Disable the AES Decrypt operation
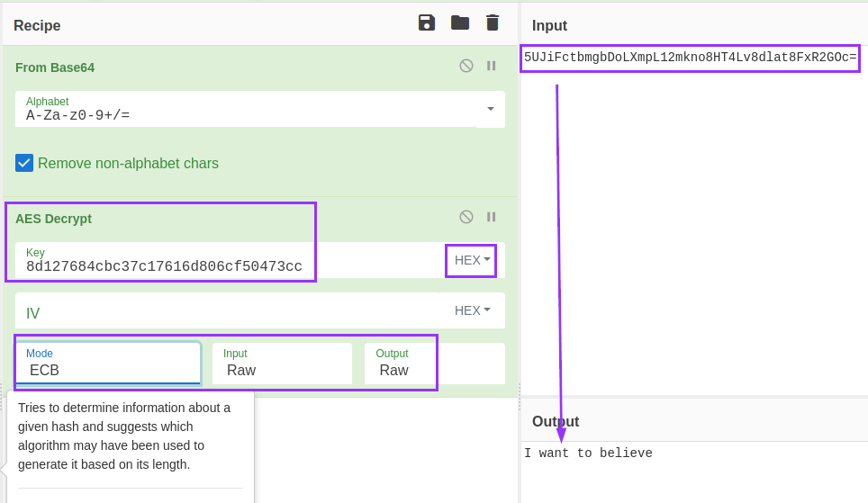Screen dimensions: 868x503 tap(466, 217)
